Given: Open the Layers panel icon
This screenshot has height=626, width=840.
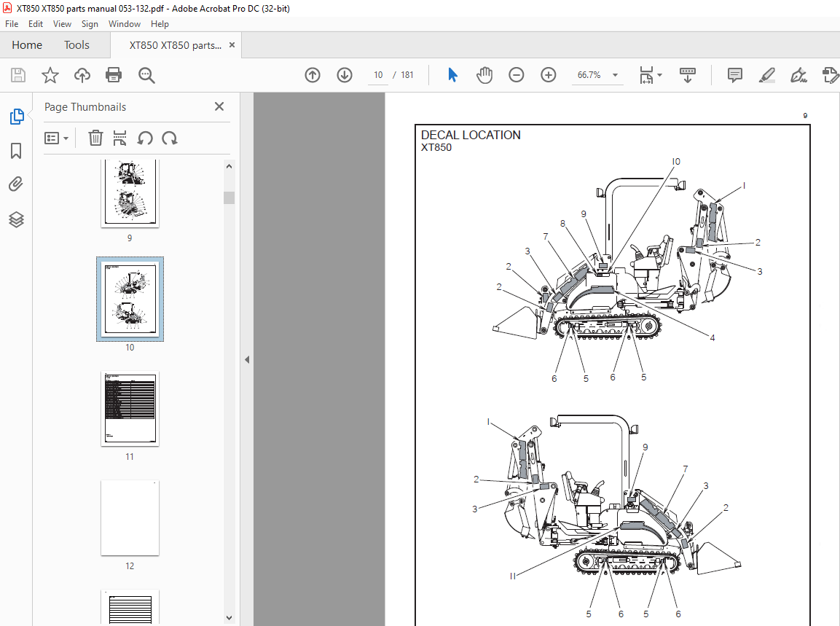Looking at the screenshot, I should pos(16,219).
